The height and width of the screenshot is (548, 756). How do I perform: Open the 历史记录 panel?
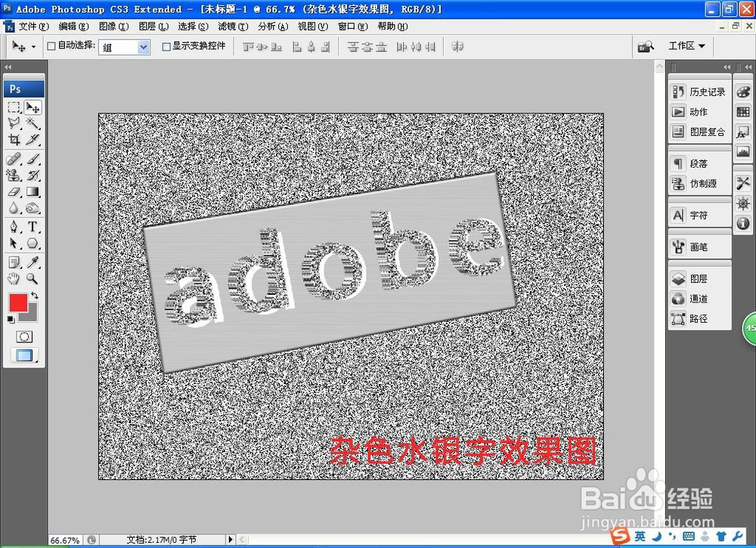coord(700,91)
